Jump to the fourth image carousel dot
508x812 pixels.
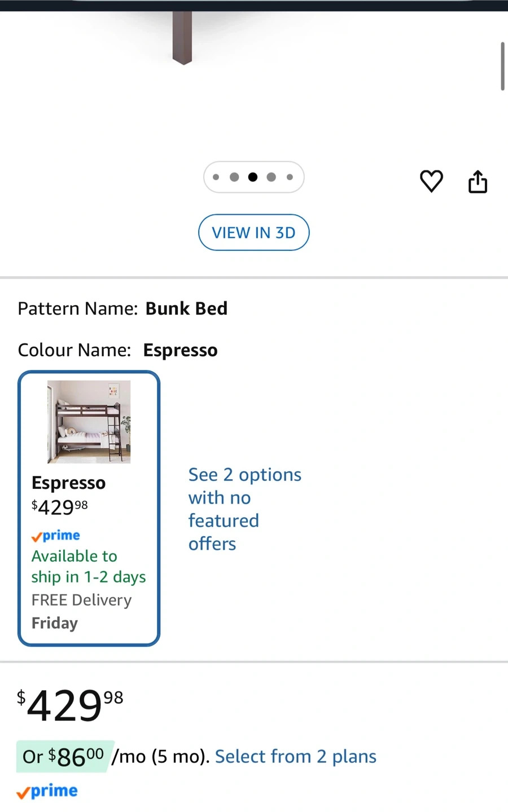271,177
